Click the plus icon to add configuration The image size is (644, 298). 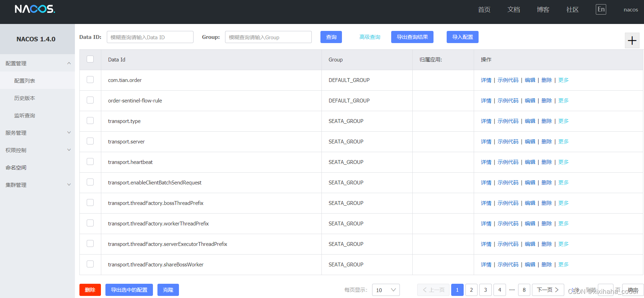[632, 41]
